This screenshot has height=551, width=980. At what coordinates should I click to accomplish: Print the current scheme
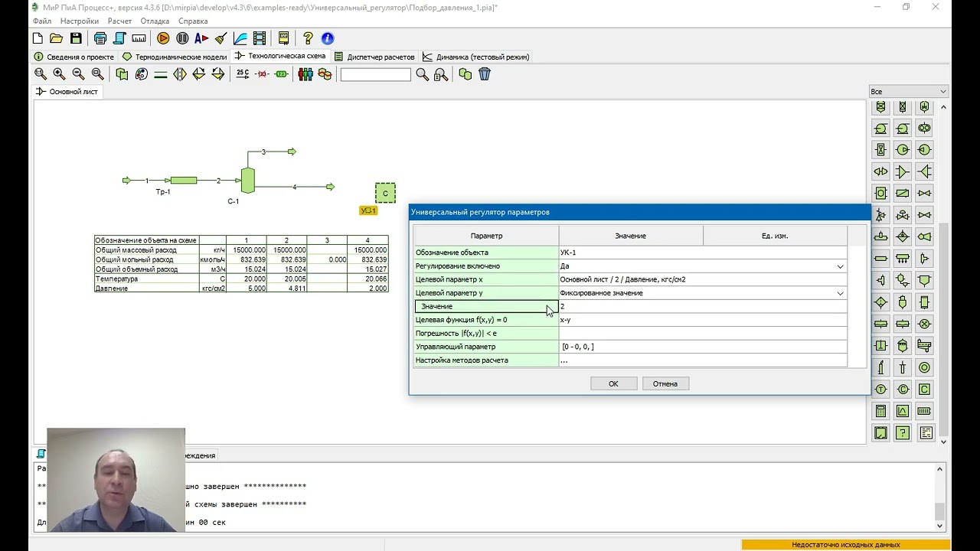coord(100,38)
